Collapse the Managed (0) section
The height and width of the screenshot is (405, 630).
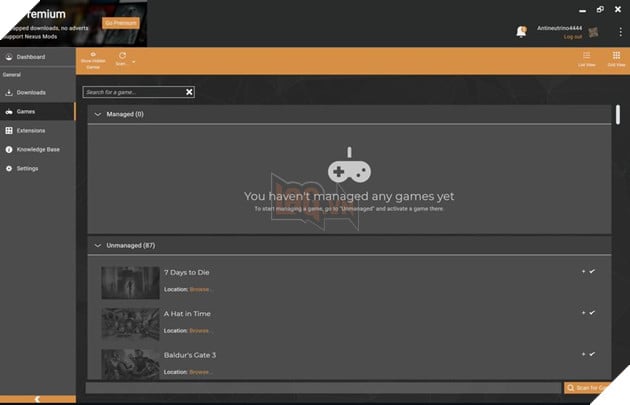point(98,115)
